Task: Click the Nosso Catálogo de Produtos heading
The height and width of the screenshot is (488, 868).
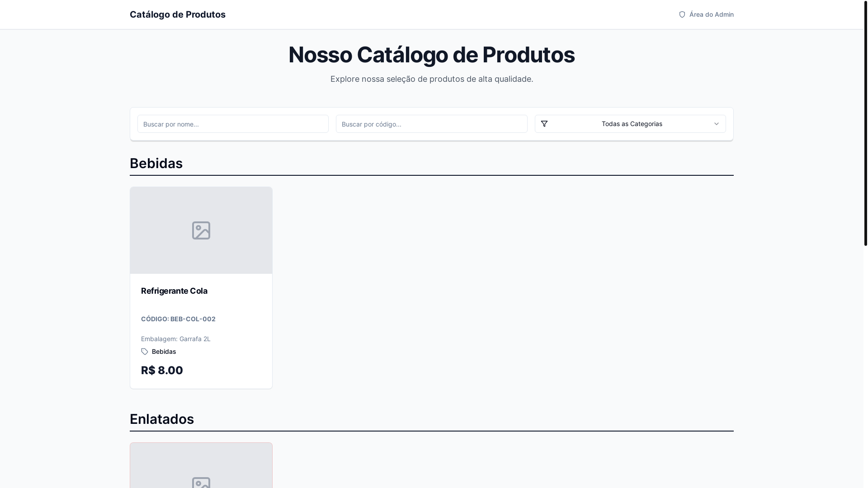Action: (432, 55)
